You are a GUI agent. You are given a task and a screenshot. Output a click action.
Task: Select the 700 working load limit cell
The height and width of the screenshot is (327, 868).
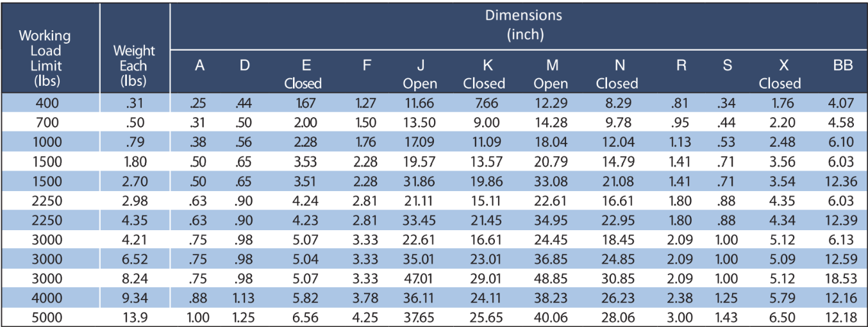pos(50,122)
